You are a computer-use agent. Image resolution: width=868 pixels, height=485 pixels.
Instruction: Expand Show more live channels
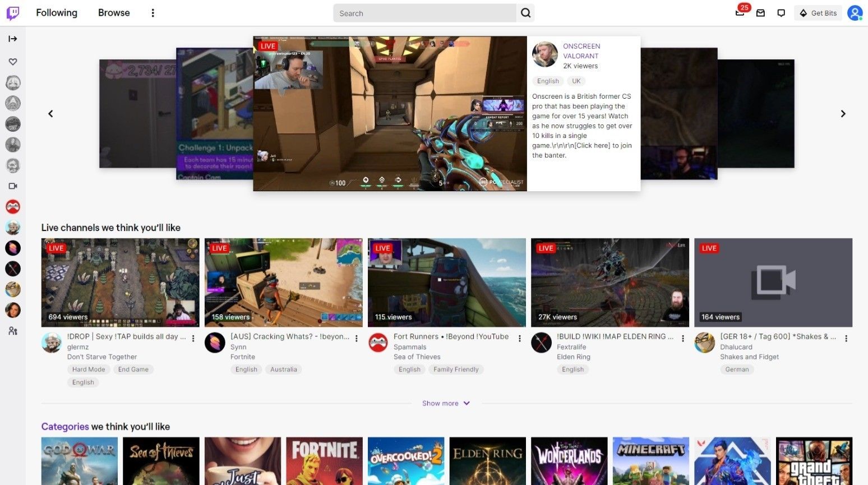tap(446, 403)
